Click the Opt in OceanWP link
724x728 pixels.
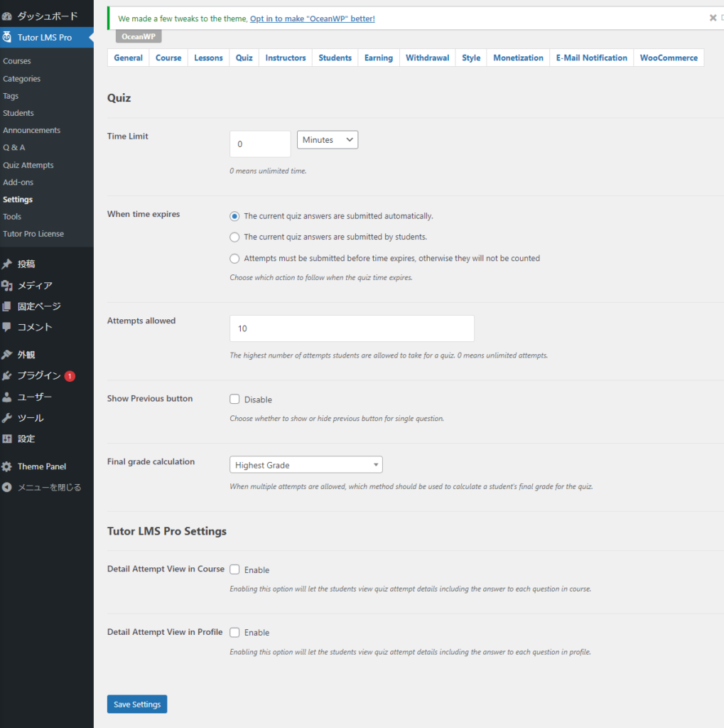(x=312, y=18)
